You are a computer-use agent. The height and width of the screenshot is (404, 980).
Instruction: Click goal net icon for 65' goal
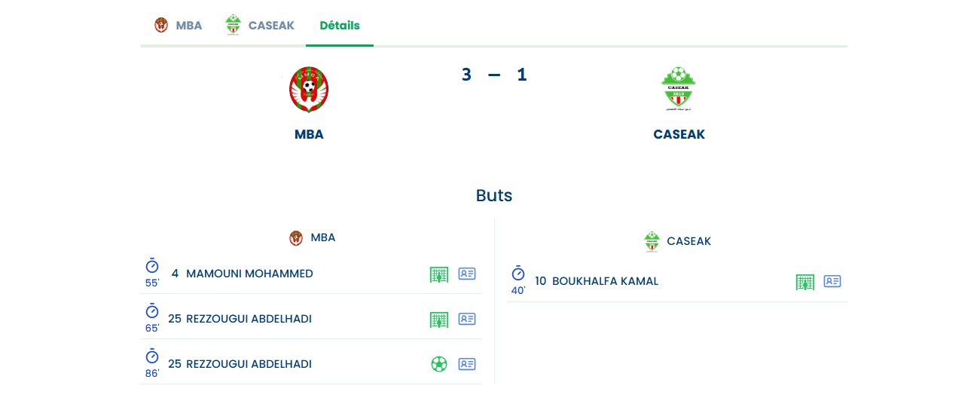[439, 320]
